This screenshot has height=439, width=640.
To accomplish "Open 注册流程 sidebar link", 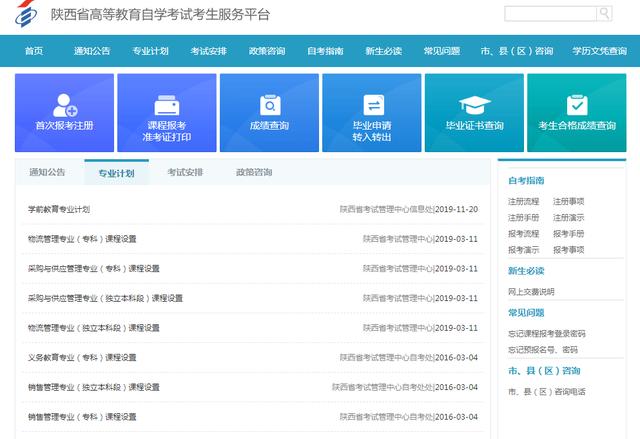I will (x=524, y=202).
